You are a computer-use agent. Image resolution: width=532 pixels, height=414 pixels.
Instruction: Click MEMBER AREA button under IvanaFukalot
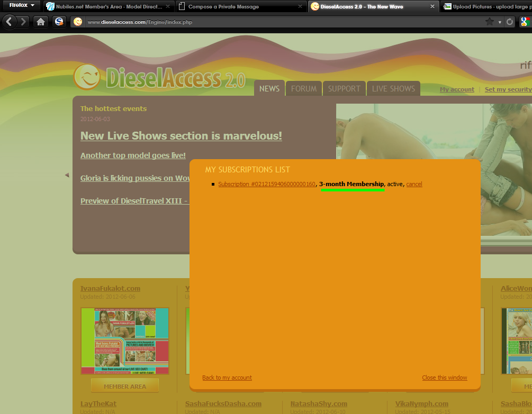125,386
